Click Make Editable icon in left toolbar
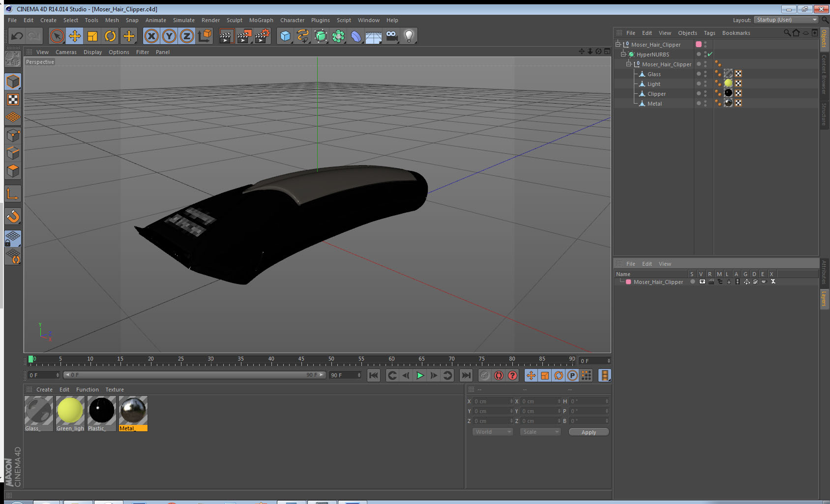 point(13,59)
